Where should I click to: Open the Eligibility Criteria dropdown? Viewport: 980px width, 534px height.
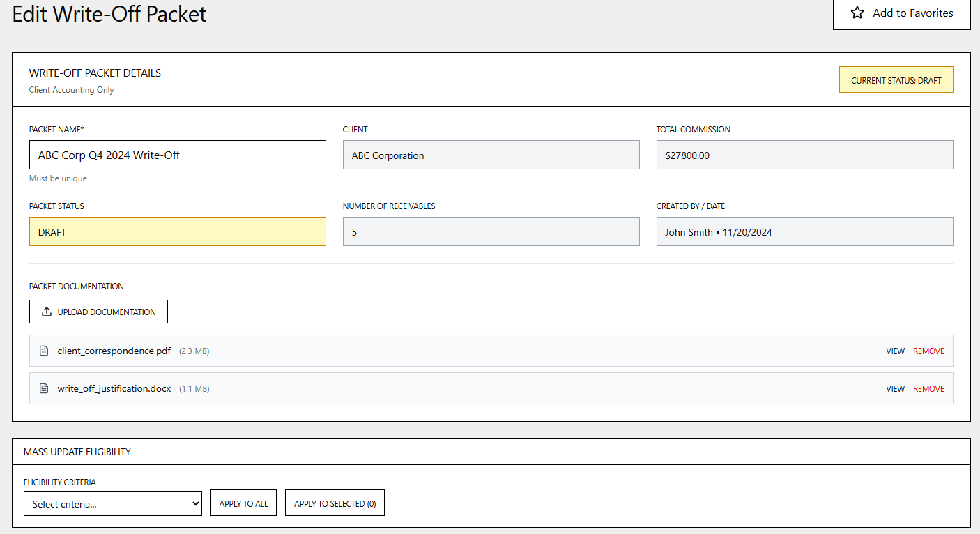[x=113, y=503]
